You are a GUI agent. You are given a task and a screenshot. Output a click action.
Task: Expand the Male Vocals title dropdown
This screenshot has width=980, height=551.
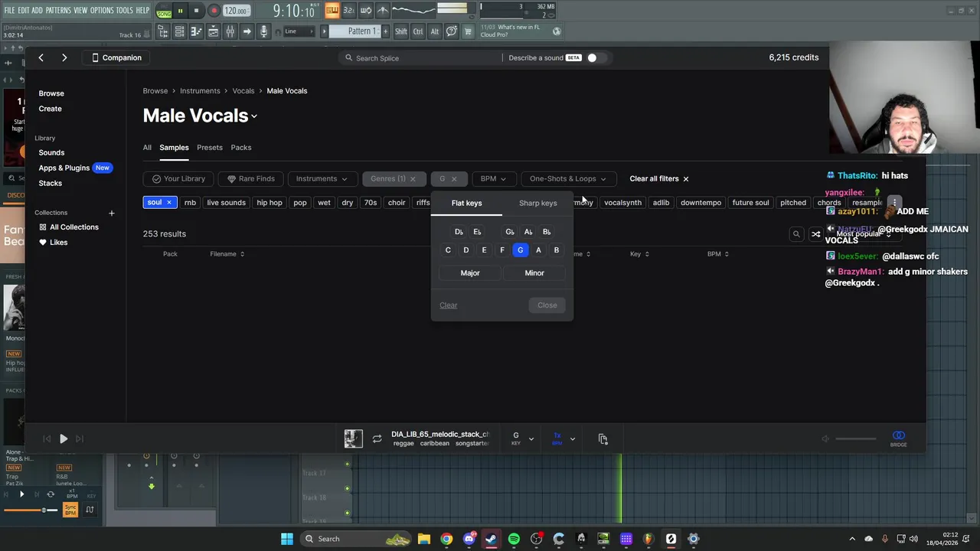coord(254,116)
